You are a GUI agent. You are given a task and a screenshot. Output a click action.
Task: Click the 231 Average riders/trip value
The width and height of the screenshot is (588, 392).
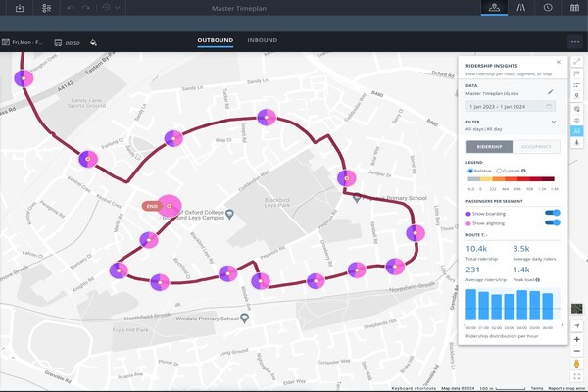[x=472, y=269]
